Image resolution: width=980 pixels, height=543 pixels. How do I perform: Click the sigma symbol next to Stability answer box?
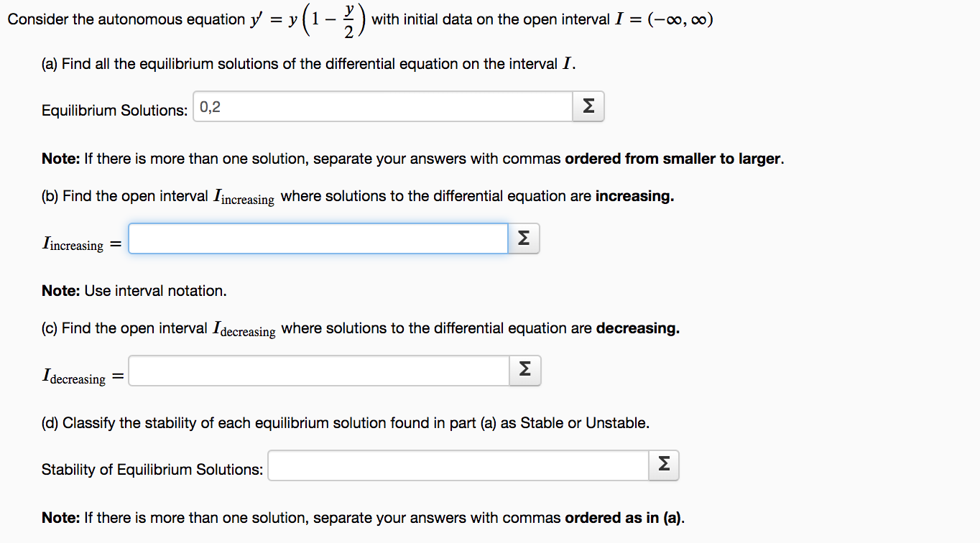point(663,465)
